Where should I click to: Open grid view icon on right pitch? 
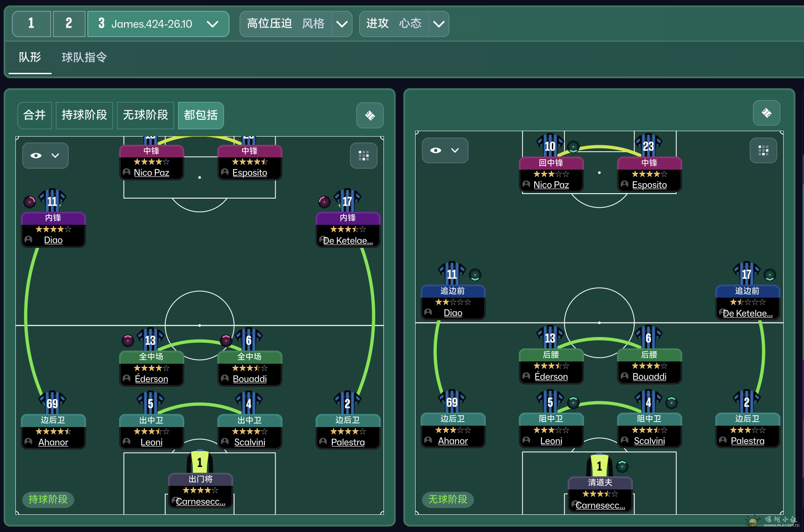pos(763,151)
